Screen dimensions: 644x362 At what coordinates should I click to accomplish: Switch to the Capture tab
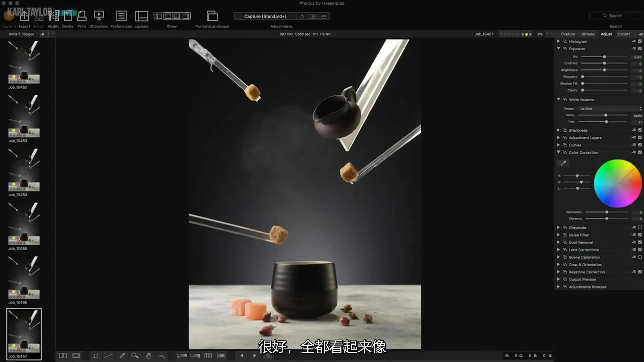click(568, 34)
